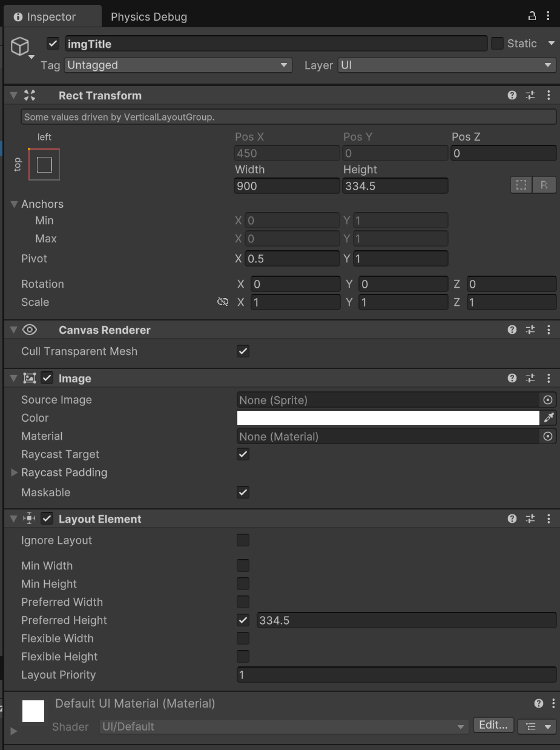
Task: Click the shader Edit... button
Action: click(x=493, y=725)
